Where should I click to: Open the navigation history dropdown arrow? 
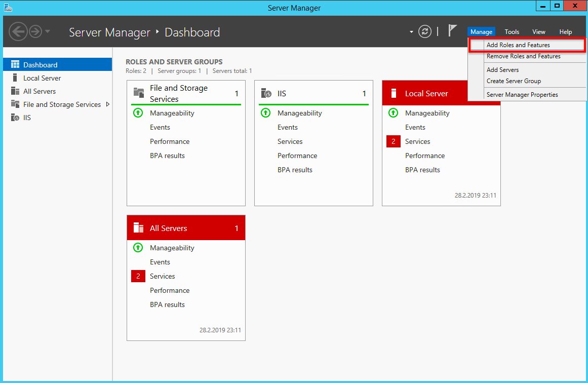pos(47,31)
